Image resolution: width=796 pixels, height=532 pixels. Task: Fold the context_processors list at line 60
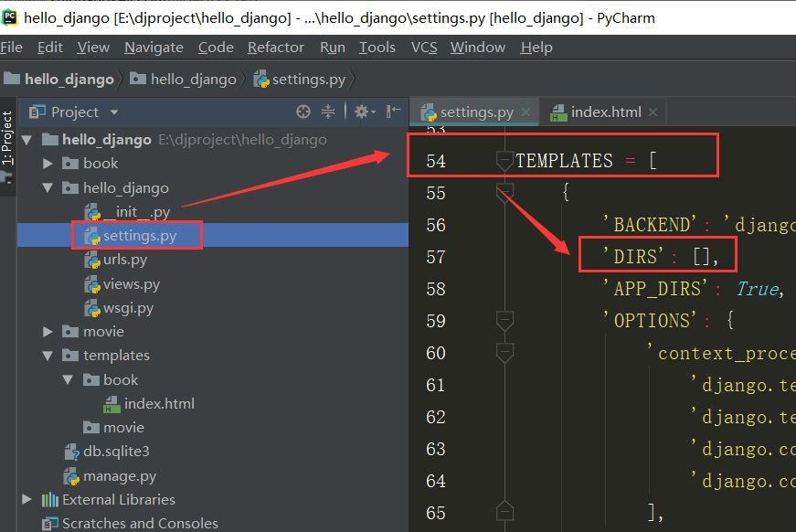point(504,353)
